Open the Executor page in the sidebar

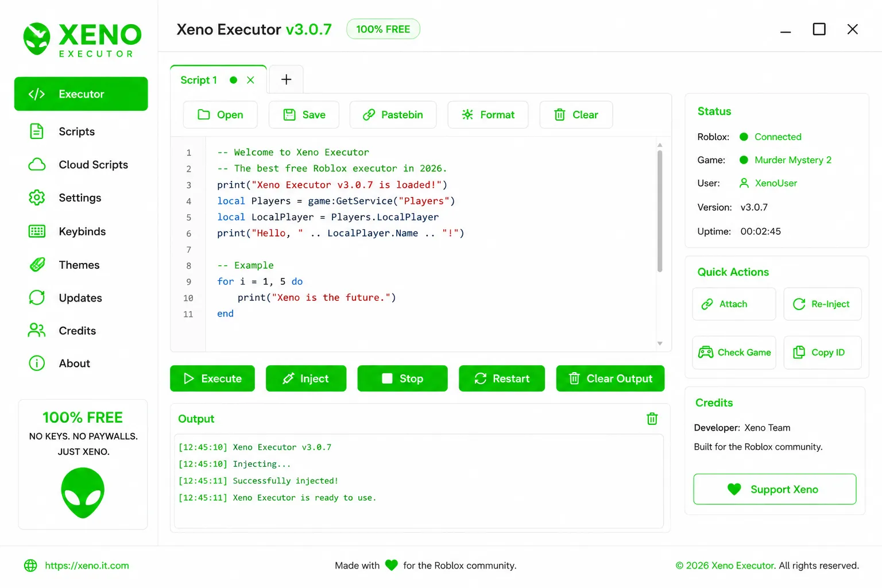click(x=81, y=94)
